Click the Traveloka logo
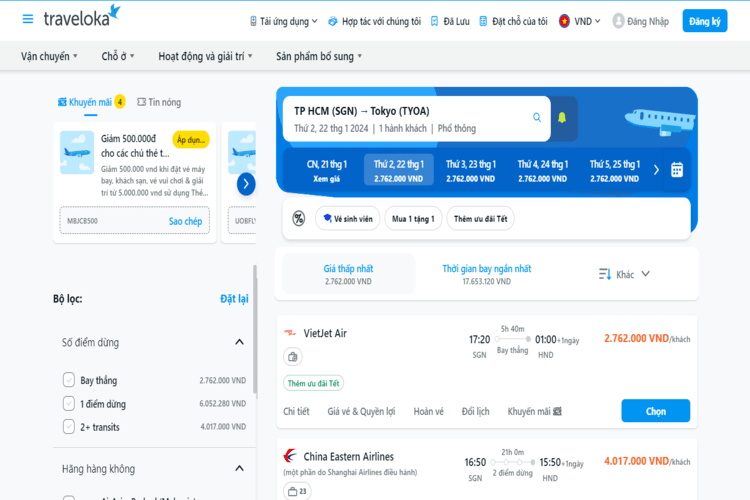 point(82,16)
